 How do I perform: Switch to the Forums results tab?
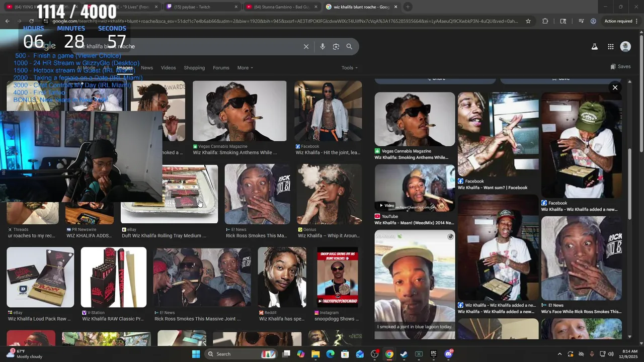pos(221,68)
